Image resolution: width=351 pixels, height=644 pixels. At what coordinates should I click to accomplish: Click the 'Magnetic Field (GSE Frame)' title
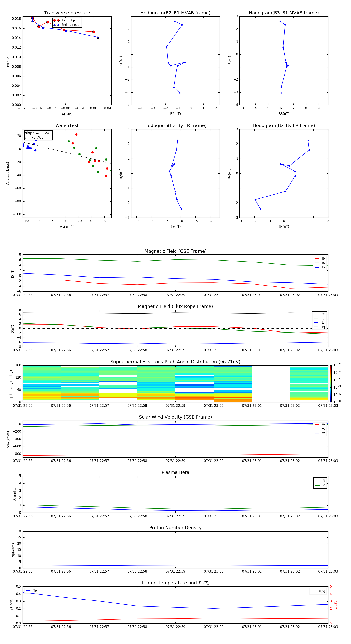pos(175,251)
